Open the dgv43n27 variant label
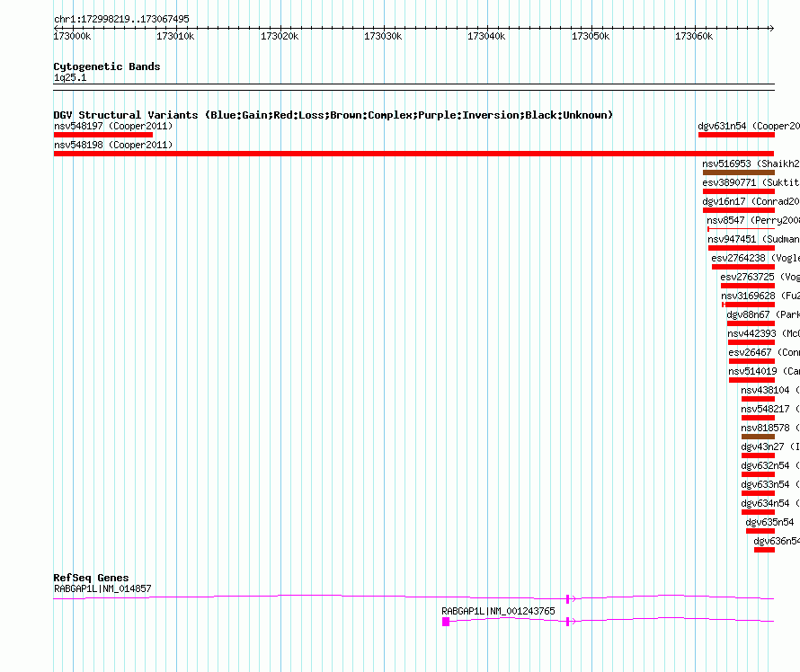Viewport: 800px width, 672px height. [770, 447]
